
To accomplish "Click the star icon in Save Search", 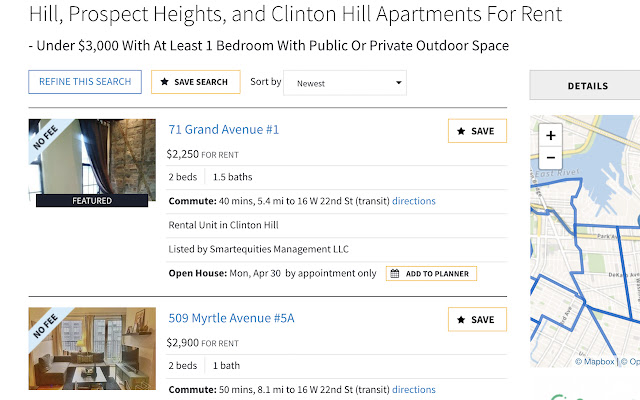I will click(165, 82).
